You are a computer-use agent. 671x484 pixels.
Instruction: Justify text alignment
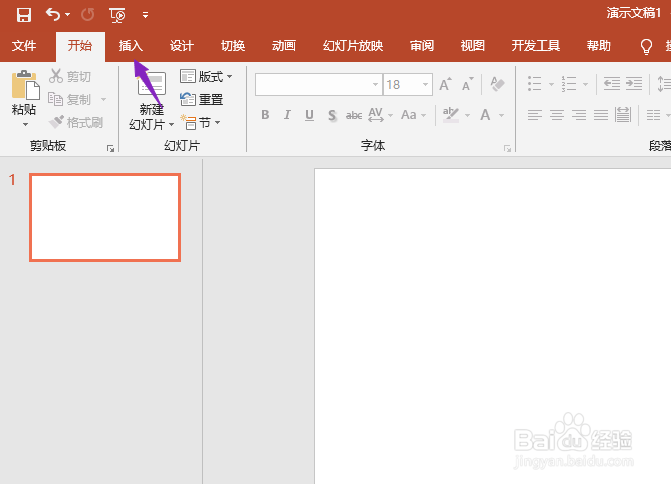[601, 115]
